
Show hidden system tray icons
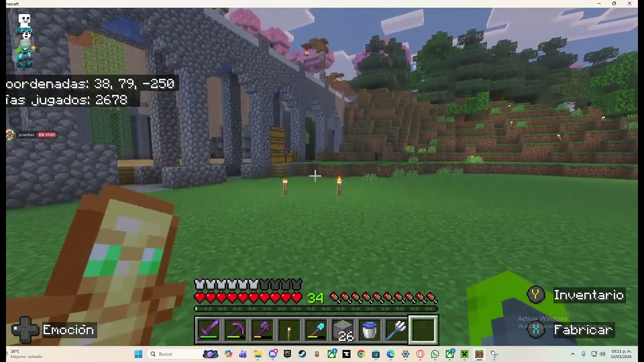[x=573, y=354]
